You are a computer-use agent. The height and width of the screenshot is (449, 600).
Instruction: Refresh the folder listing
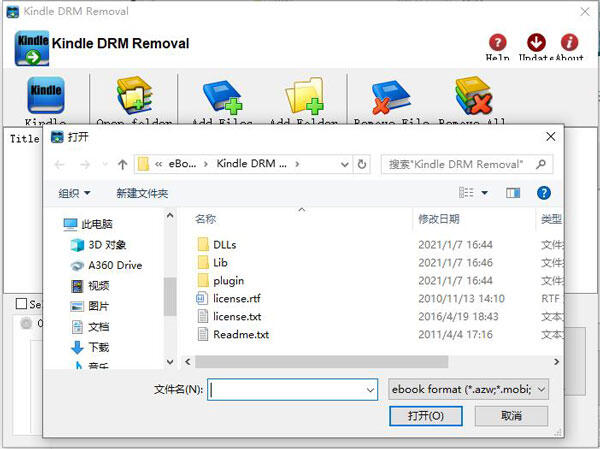[x=362, y=164]
